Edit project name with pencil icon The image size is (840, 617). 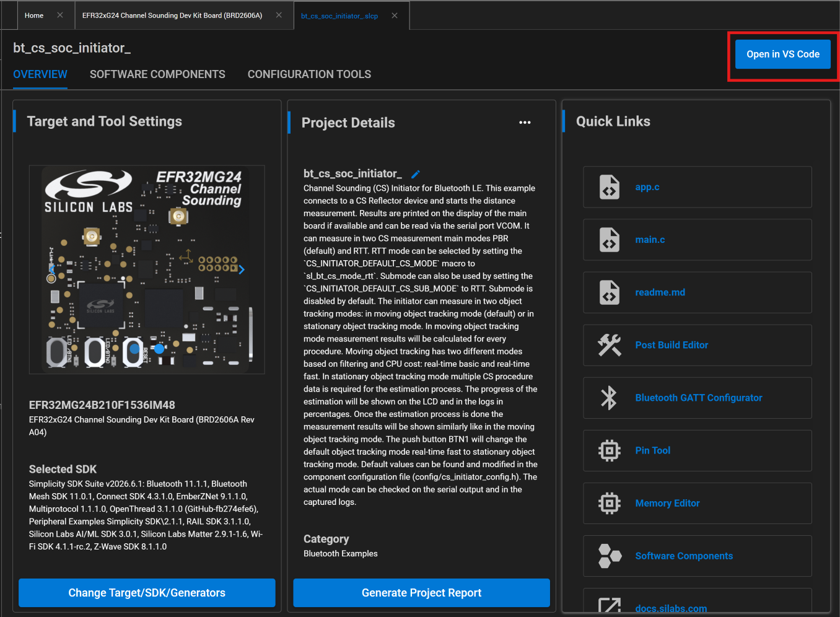(416, 174)
